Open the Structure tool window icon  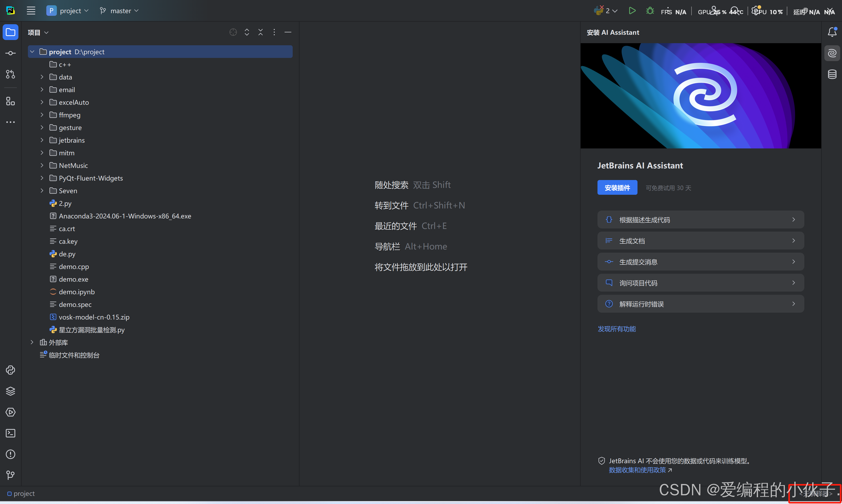pos(10,101)
